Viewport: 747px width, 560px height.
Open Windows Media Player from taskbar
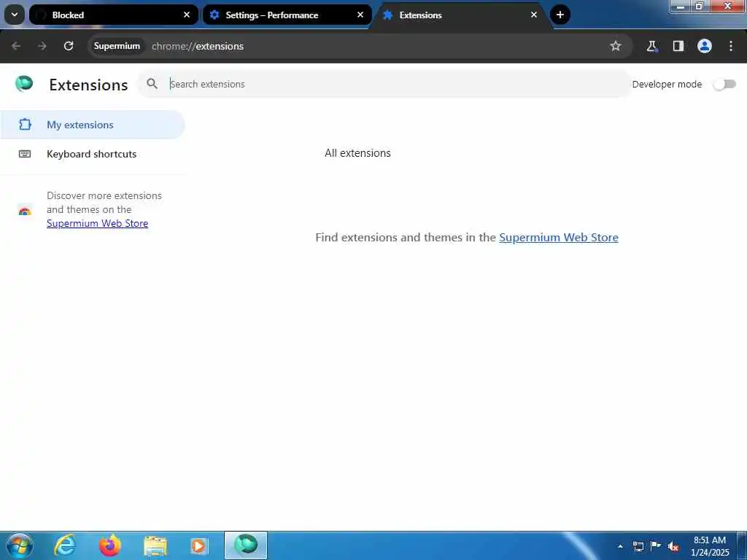tap(199, 545)
